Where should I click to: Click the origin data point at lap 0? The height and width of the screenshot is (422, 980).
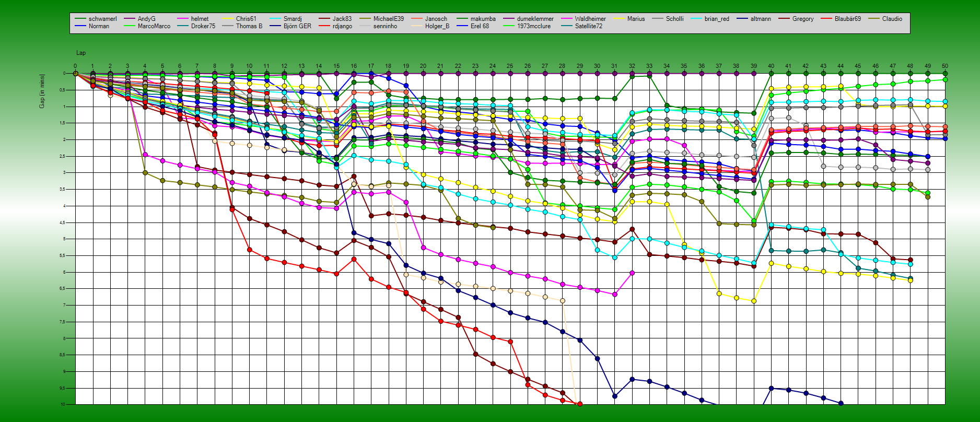click(75, 74)
